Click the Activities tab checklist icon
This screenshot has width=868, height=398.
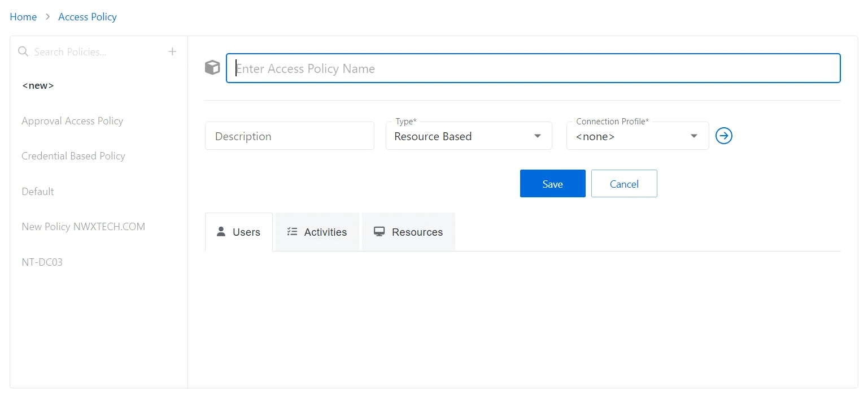point(292,231)
